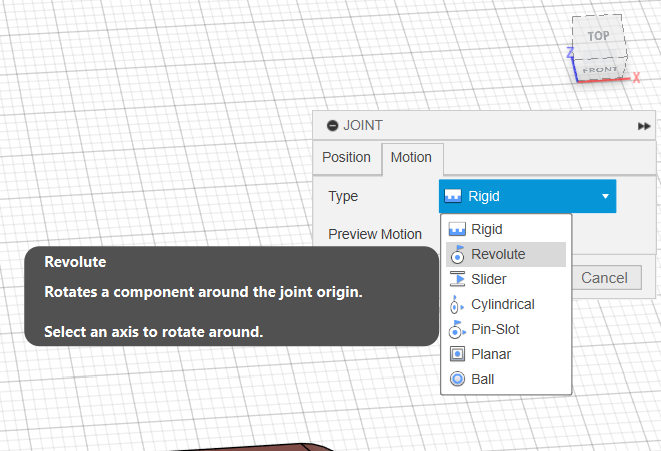
Task: Open the Type dropdown showing Rigid
Action: [527, 196]
